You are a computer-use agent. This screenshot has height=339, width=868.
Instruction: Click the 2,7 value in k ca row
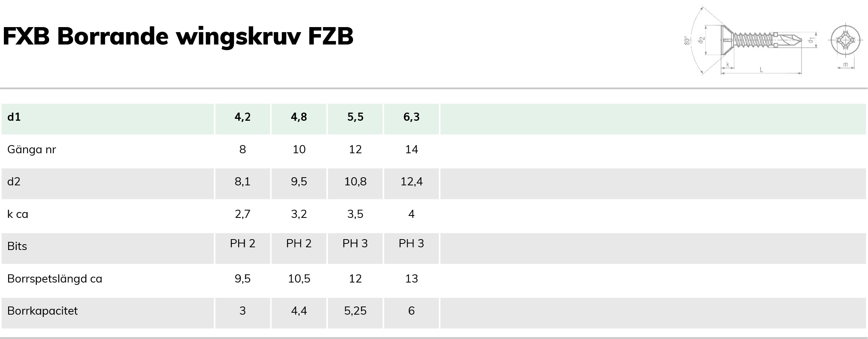(242, 214)
